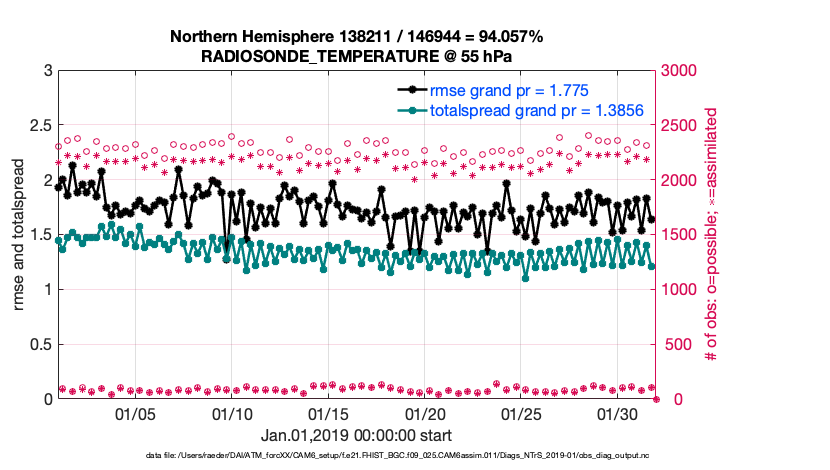This screenshot has height=470, width=830.
Task: Click the 01/10 x-axis tick label
Action: [232, 414]
